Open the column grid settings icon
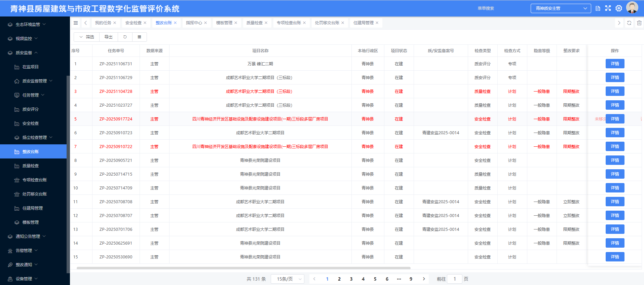Image resolution: width=644 pixels, height=285 pixels. click(x=140, y=37)
